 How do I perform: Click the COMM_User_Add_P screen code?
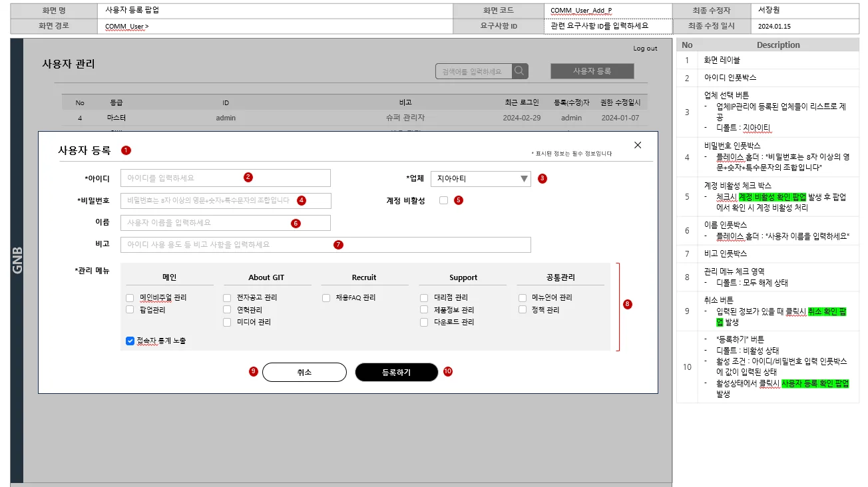click(581, 11)
